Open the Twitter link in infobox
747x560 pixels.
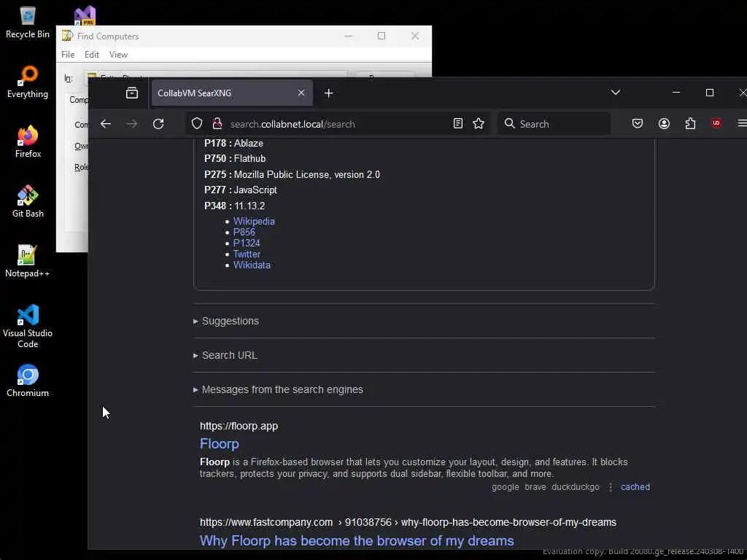pyautogui.click(x=247, y=254)
